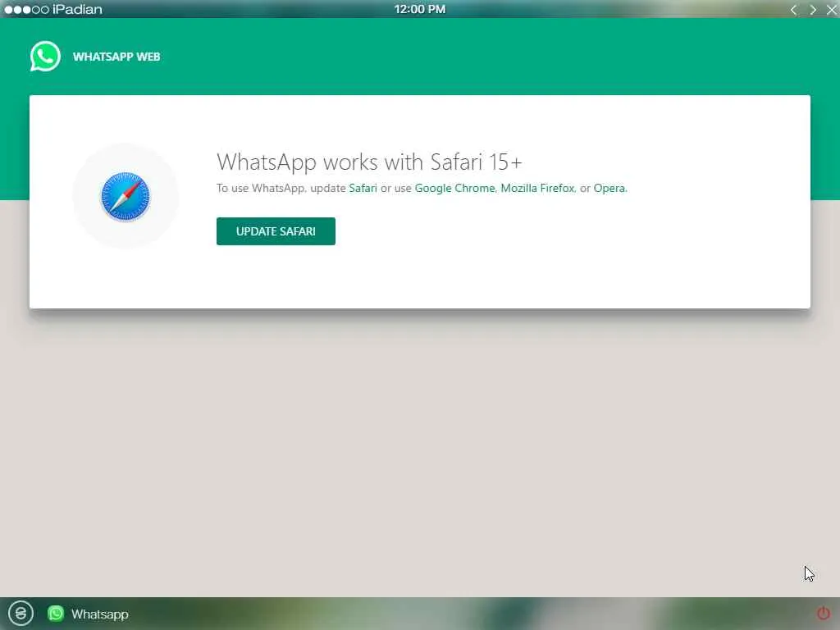Click the 12:00 PM clock

pyautogui.click(x=420, y=9)
